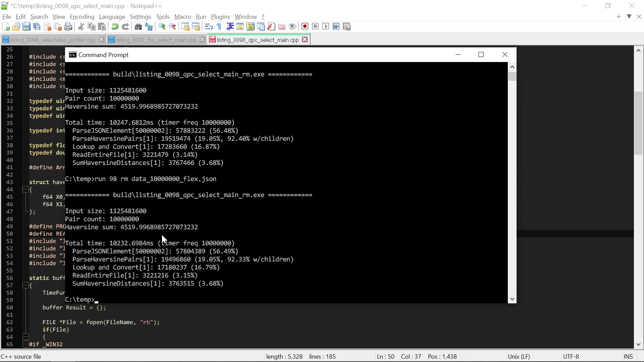The width and height of the screenshot is (644, 362).
Task: Open the Encoding menu
Action: (x=82, y=16)
